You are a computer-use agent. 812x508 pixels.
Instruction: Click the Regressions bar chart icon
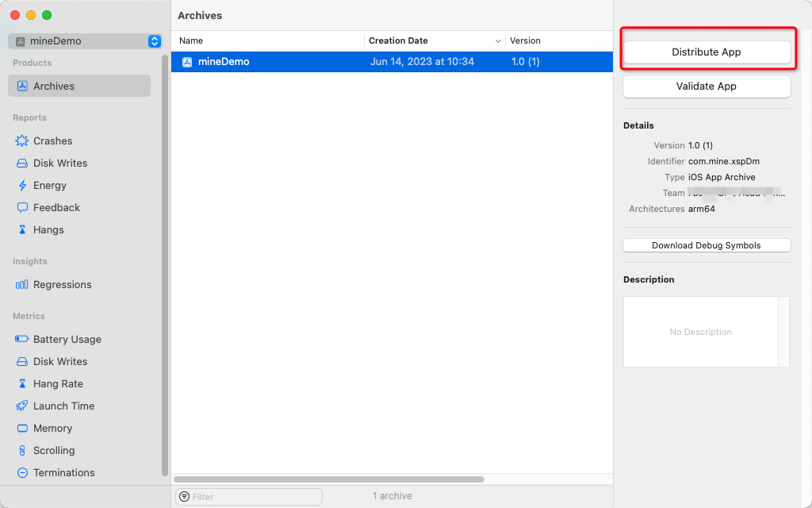point(21,285)
